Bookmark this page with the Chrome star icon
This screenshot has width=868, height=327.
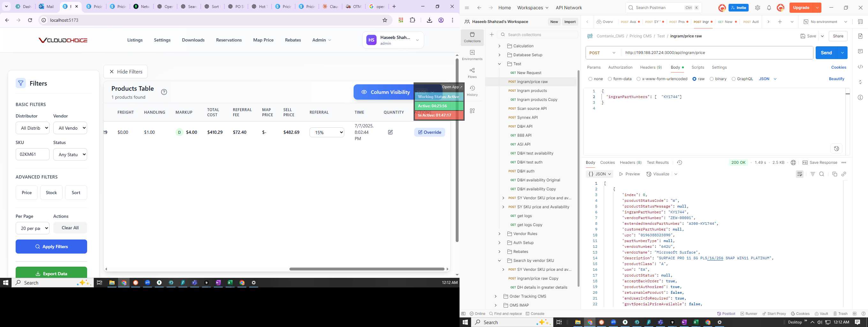385,20
